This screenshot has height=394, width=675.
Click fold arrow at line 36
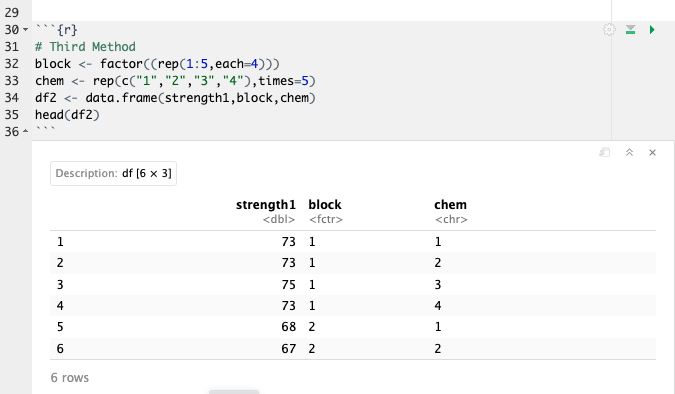tap(25, 131)
